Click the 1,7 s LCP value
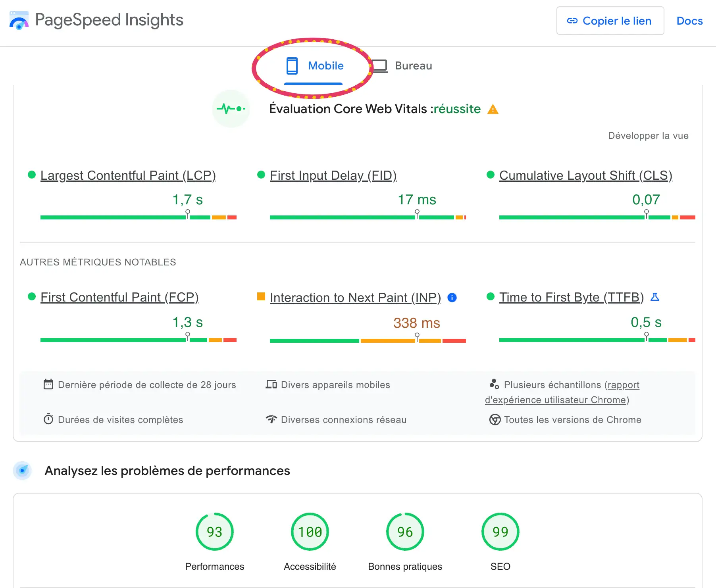 pos(188,200)
